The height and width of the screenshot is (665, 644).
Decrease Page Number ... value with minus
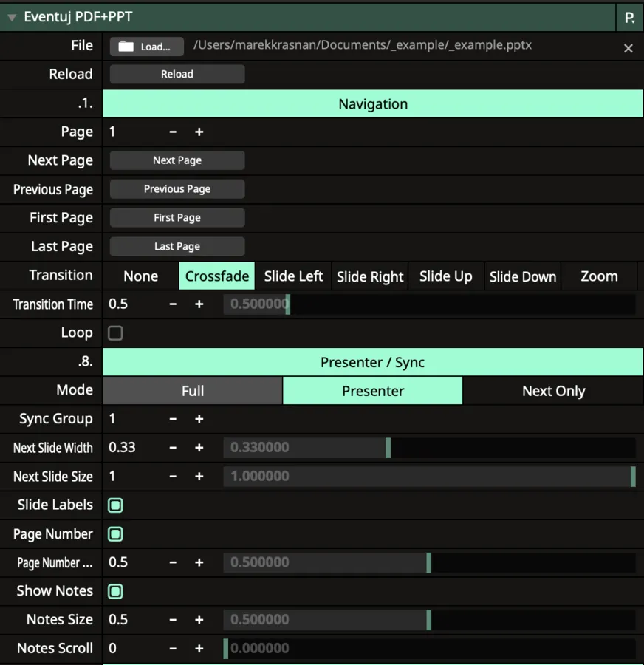tap(173, 563)
